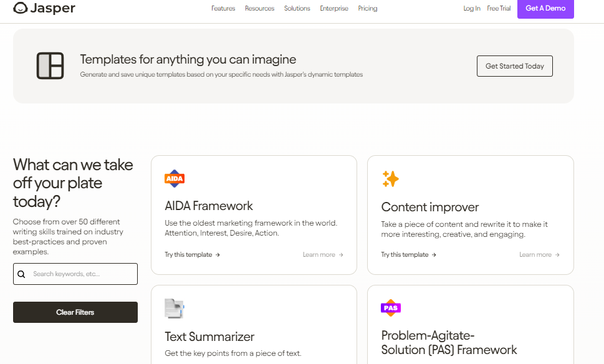Try the AIDA Framework template

(x=192, y=254)
